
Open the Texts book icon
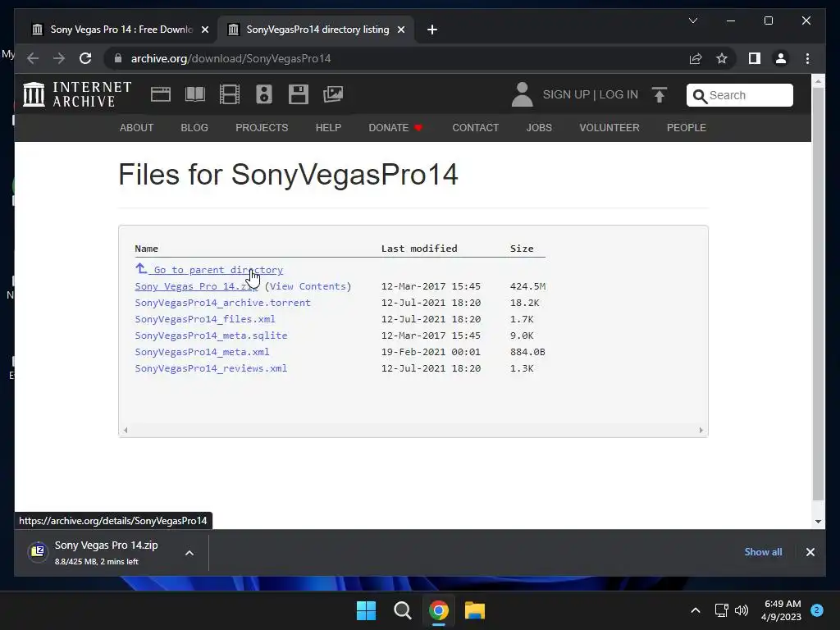click(195, 94)
